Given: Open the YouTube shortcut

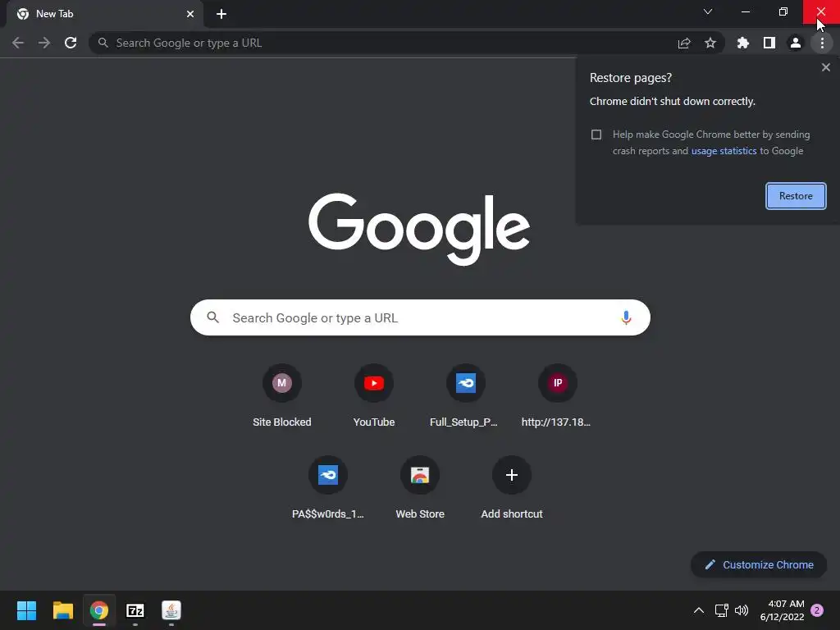Looking at the screenshot, I should pyautogui.click(x=374, y=396).
